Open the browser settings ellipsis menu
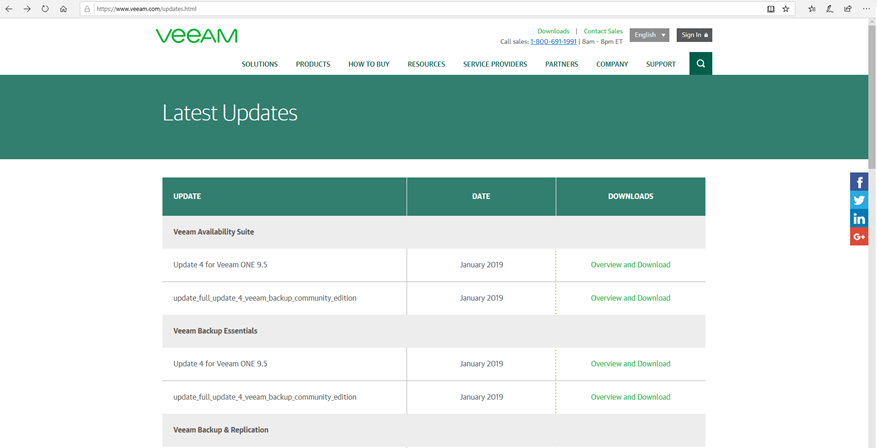This screenshot has height=448, width=877. [x=866, y=9]
